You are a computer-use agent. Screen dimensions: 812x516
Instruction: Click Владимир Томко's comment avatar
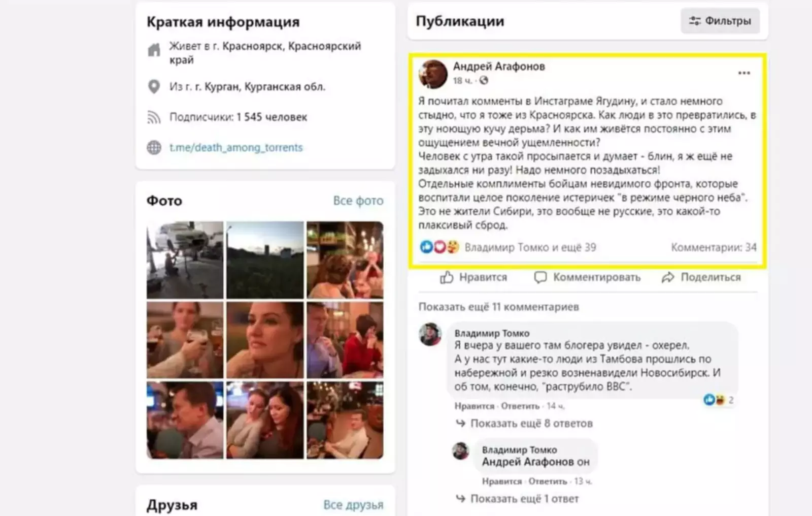(x=430, y=334)
